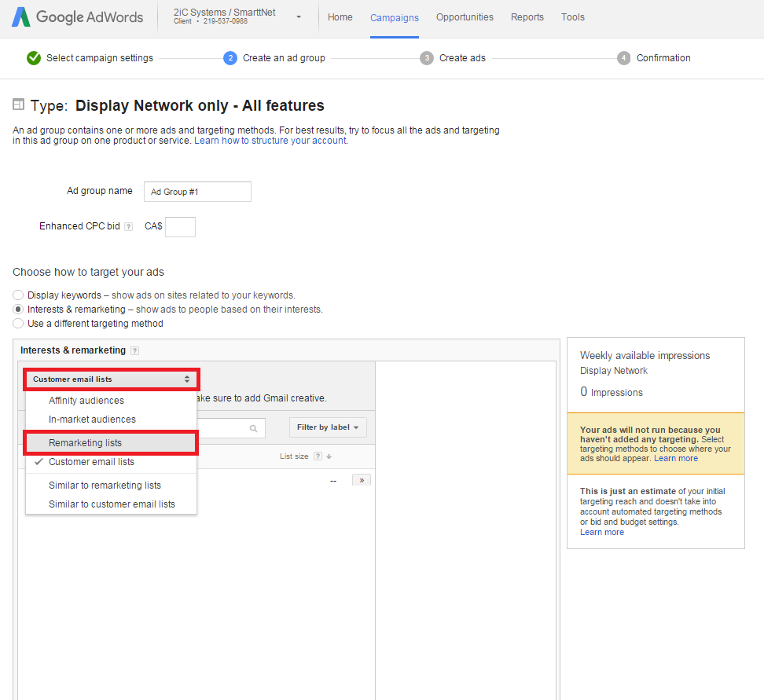Click Learn more in the yellow warning
The height and width of the screenshot is (700, 764).
pos(676,458)
